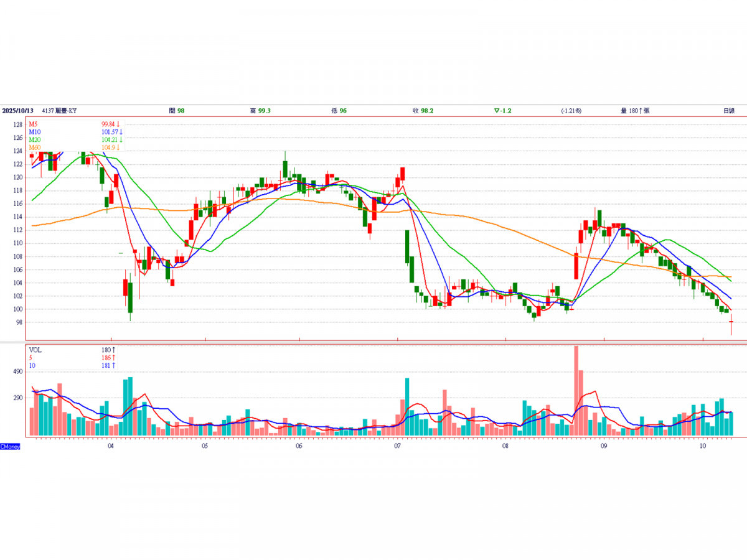
Task: Select the M60 moving average legend
Action: [x=34, y=147]
